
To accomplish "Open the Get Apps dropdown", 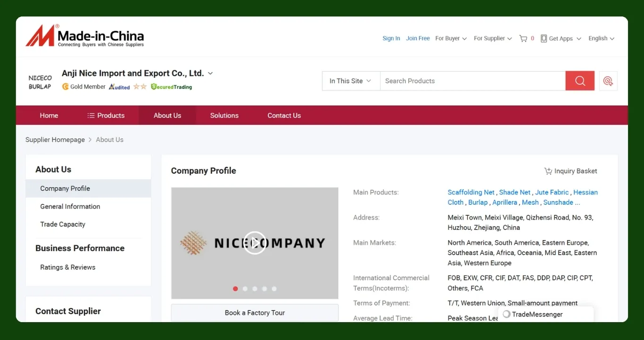I will [561, 39].
